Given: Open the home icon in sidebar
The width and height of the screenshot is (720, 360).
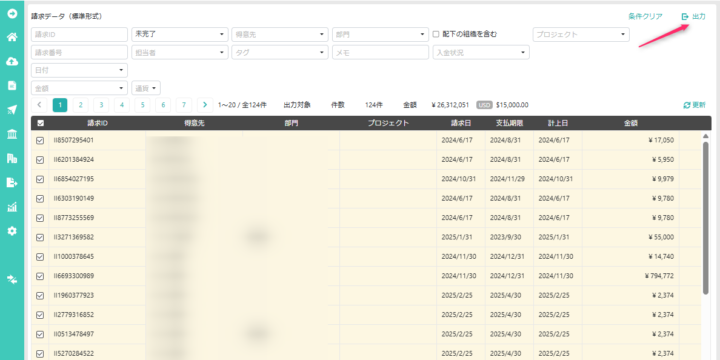Looking at the screenshot, I should click(12, 37).
